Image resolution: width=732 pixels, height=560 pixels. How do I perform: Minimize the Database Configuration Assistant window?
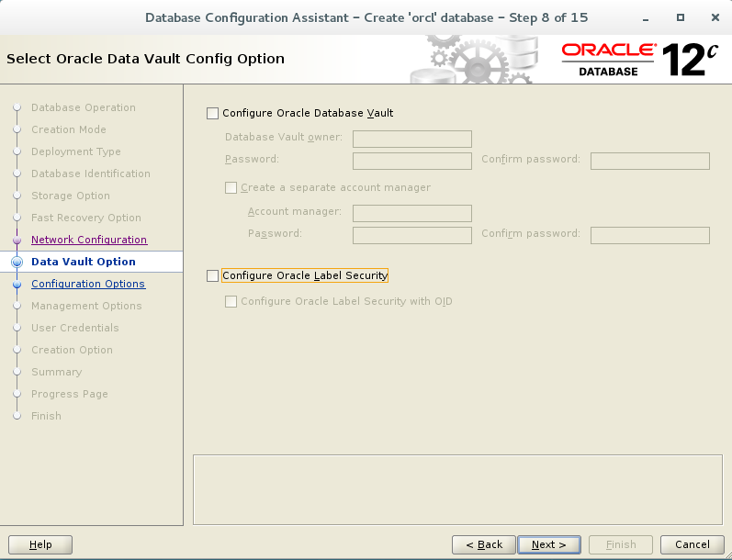[x=646, y=18]
